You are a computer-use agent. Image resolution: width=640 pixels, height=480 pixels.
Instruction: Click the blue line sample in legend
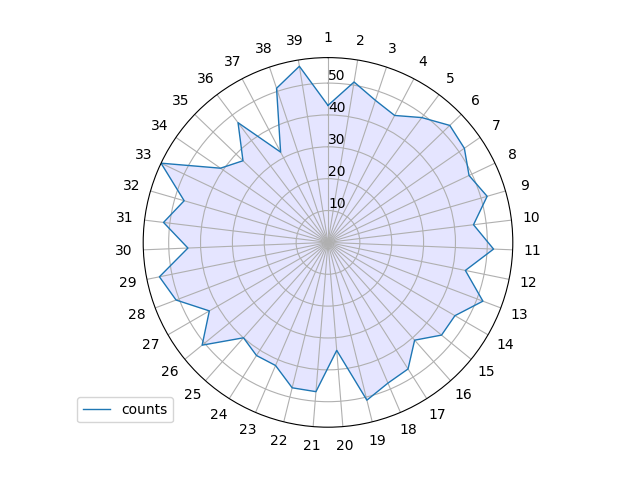[97, 409]
